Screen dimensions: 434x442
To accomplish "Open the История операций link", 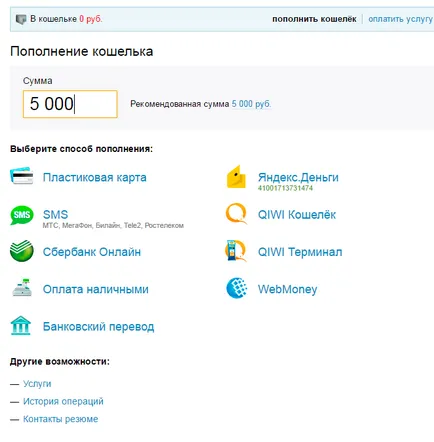I will pos(63,401).
